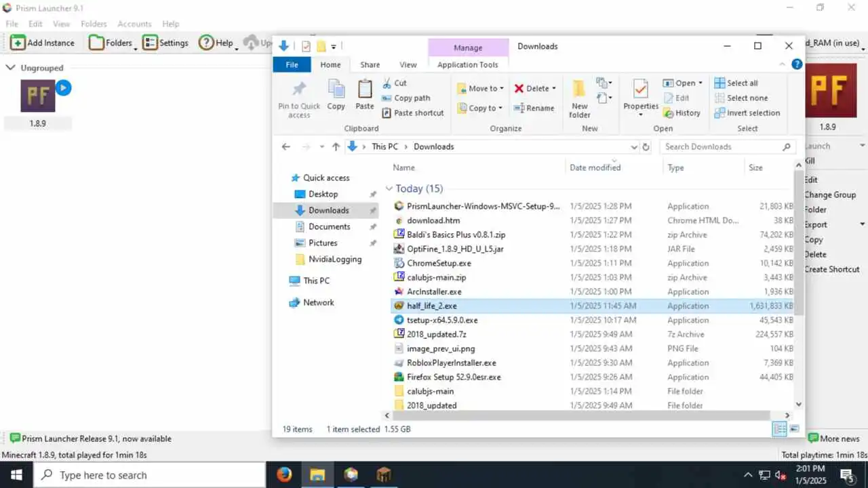The image size is (868, 488).
Task: Click Invert selection in ribbon
Action: click(x=747, y=113)
